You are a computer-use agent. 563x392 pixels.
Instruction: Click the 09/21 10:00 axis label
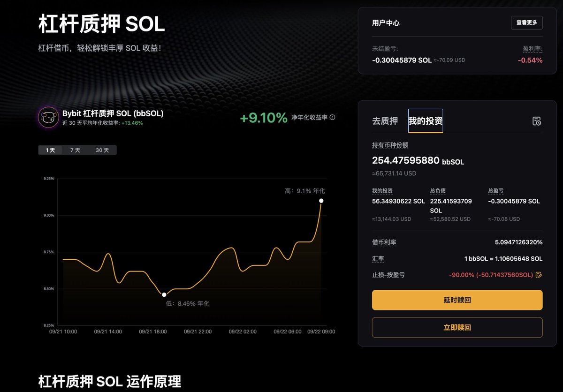click(63, 332)
